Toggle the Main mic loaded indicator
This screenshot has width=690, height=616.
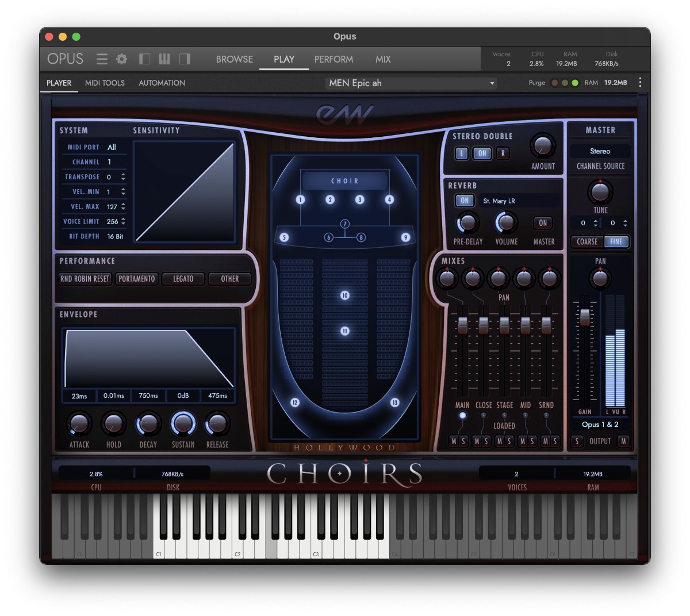click(x=462, y=415)
